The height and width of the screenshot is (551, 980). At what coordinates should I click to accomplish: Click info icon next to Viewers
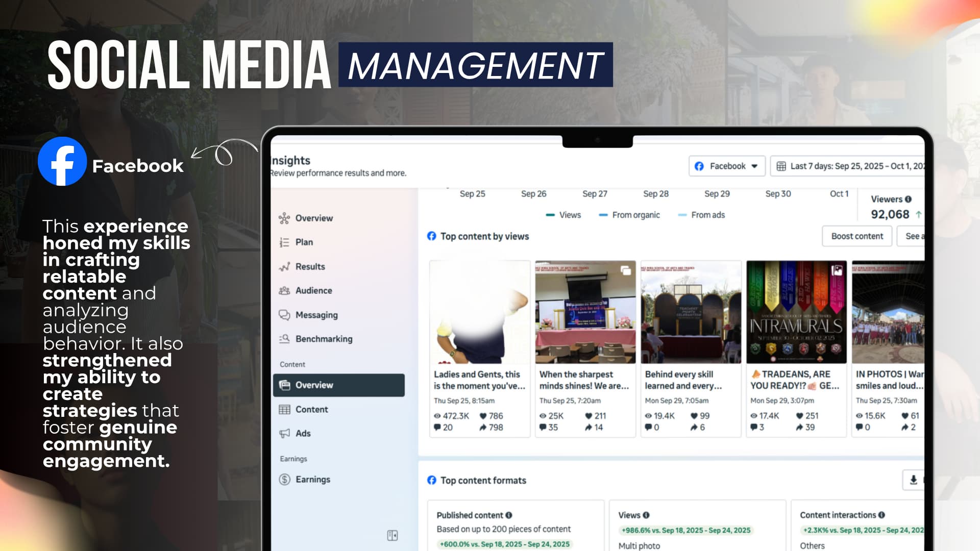[908, 199]
